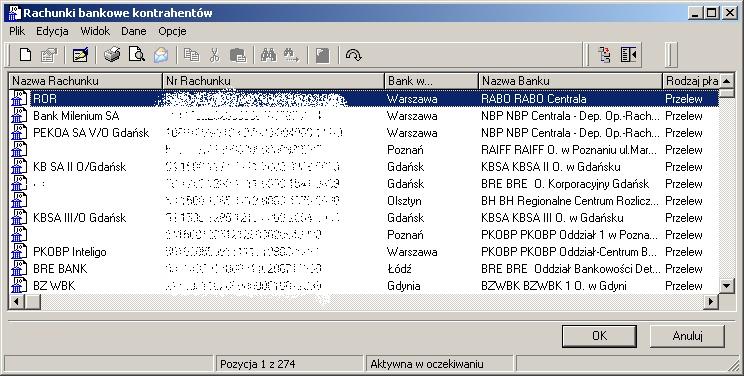
Task: Click the Anuluj button
Action: 687,336
